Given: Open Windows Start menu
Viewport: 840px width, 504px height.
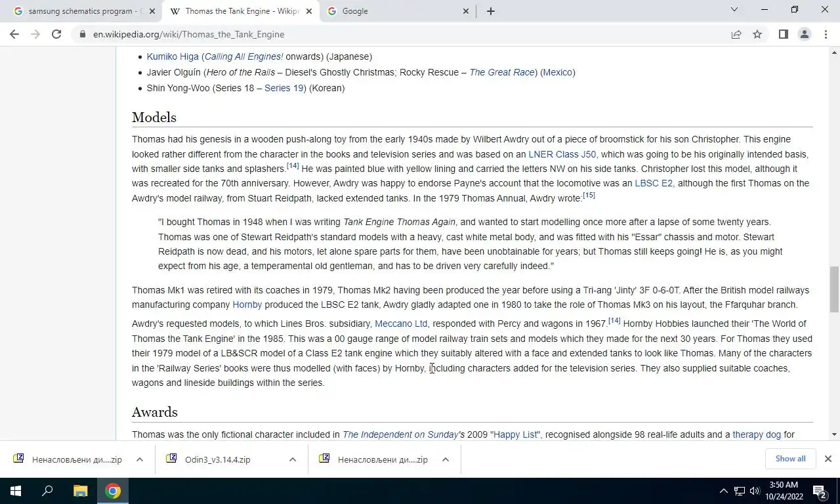Looking at the screenshot, I should click(16, 491).
